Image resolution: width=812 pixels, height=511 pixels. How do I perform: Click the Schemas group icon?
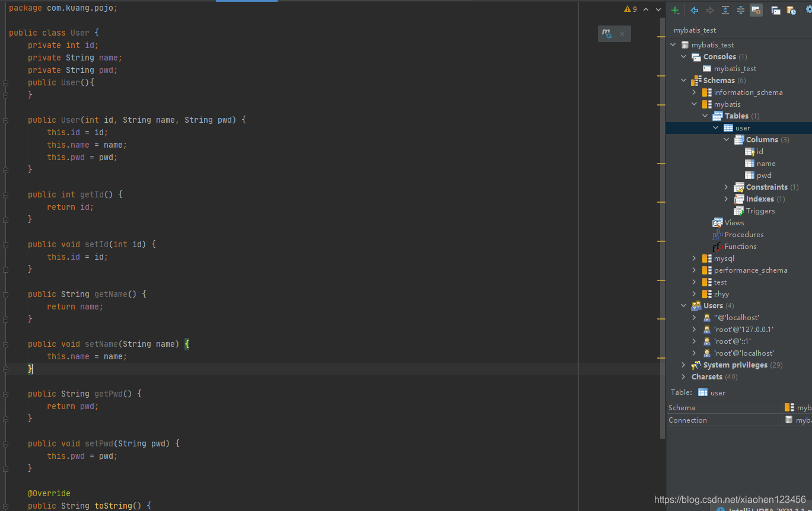(x=696, y=81)
